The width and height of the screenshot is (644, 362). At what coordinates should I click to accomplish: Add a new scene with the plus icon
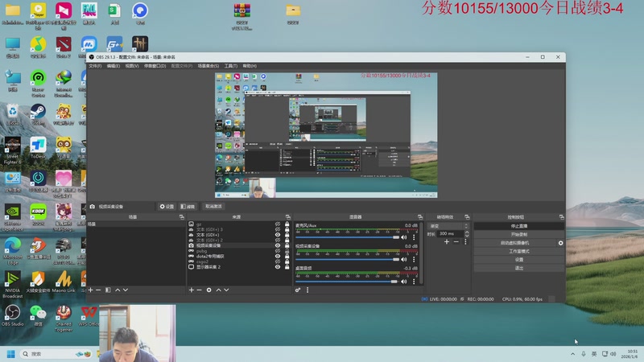(x=90, y=290)
